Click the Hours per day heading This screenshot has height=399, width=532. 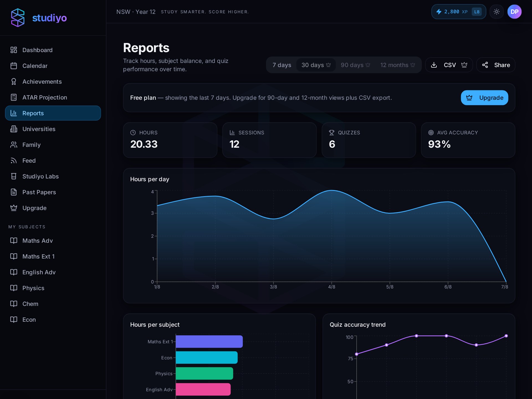(x=150, y=179)
